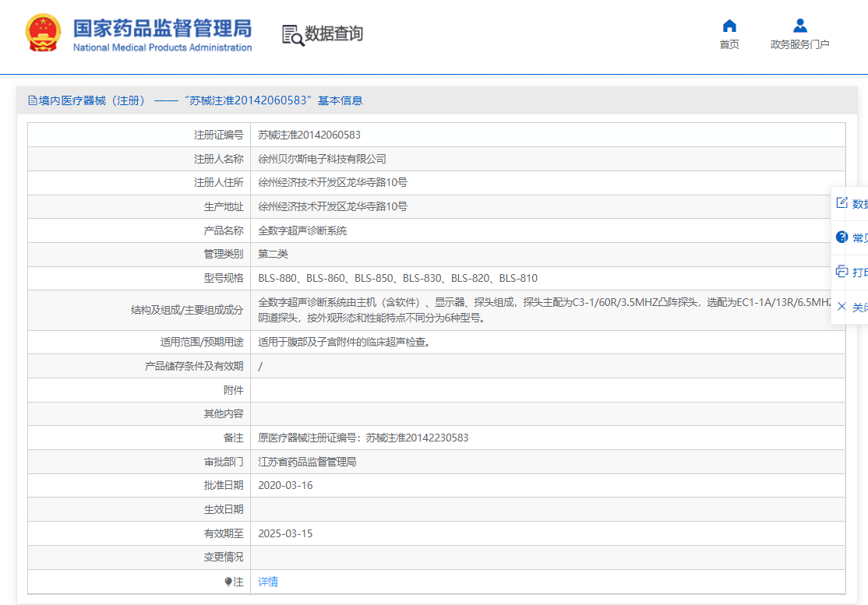Click the 国家药品监督管理局 title text
Screen dimensions: 868x605
[x=162, y=29]
